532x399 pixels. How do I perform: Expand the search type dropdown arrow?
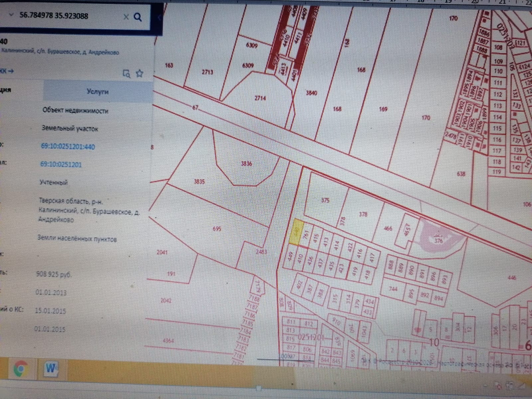tap(12, 15)
